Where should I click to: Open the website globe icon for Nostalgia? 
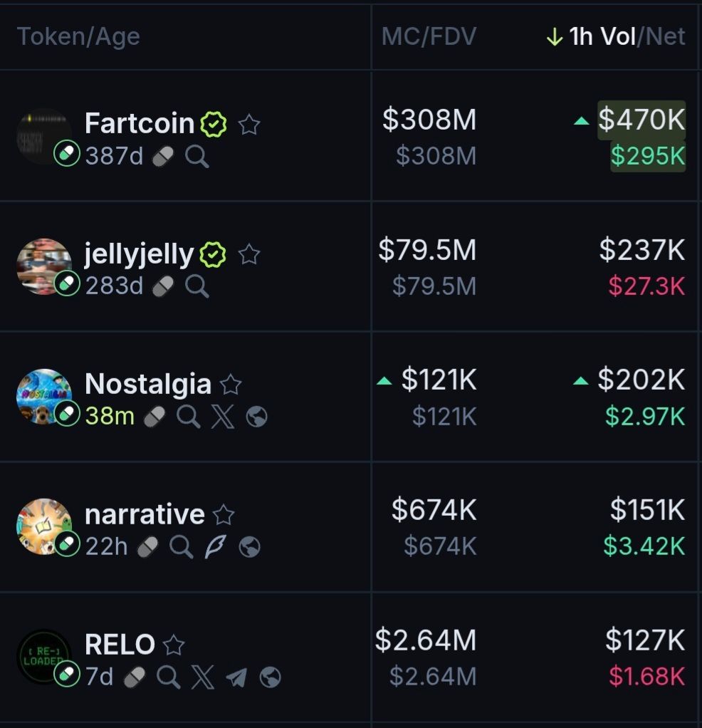[256, 417]
